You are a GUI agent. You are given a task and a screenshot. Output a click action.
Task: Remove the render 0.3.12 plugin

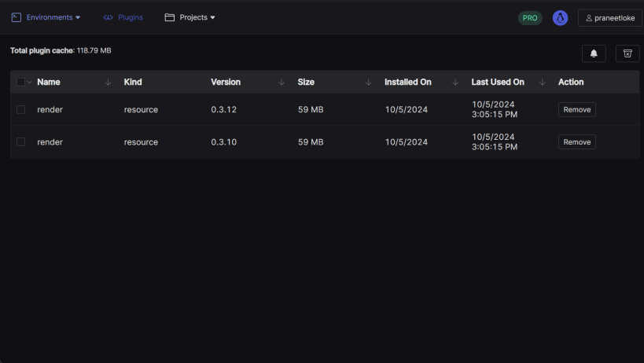576,109
